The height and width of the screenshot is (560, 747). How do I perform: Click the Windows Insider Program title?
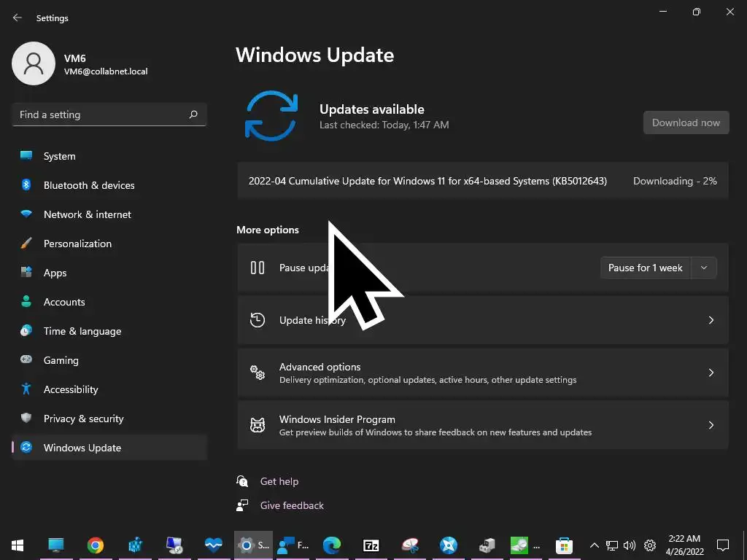tap(337, 419)
